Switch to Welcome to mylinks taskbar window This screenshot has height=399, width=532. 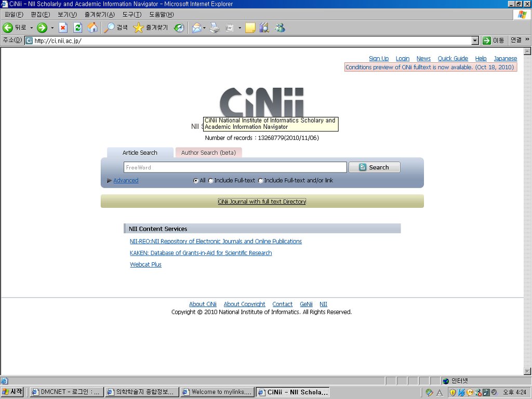(x=217, y=392)
